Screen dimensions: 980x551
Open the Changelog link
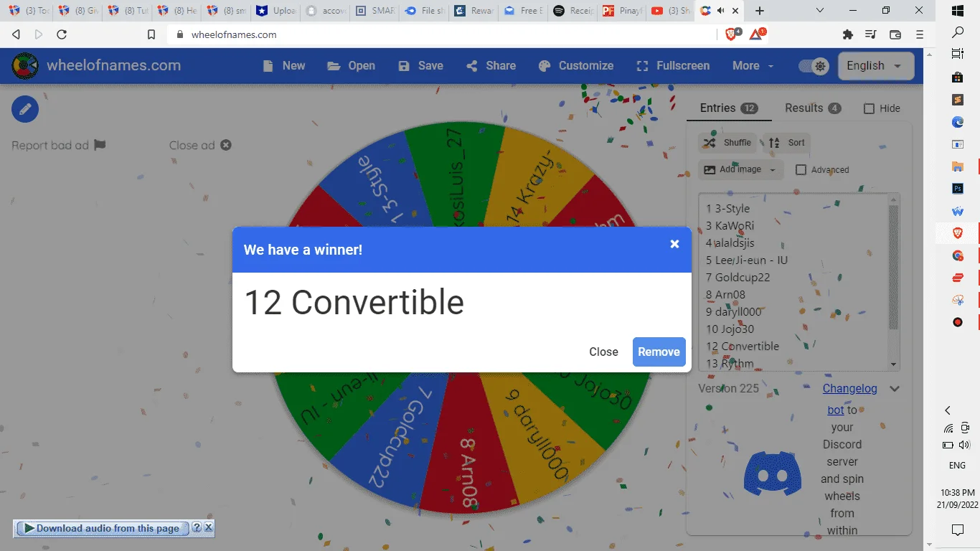pos(849,389)
